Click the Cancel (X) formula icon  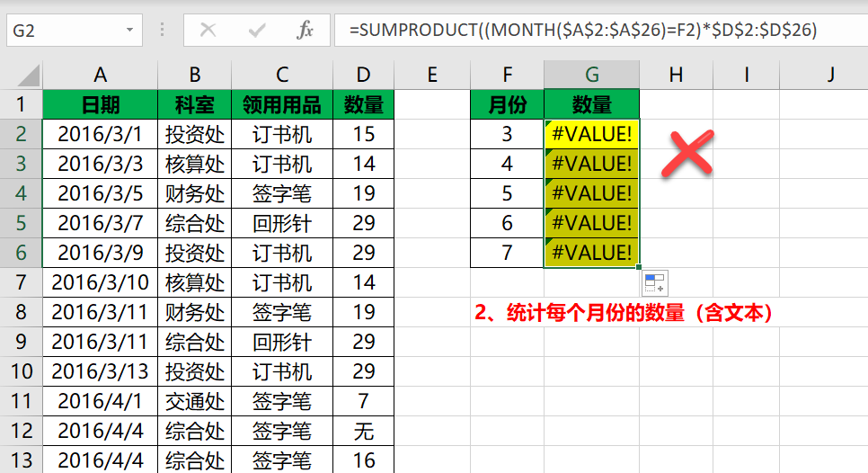tap(208, 30)
